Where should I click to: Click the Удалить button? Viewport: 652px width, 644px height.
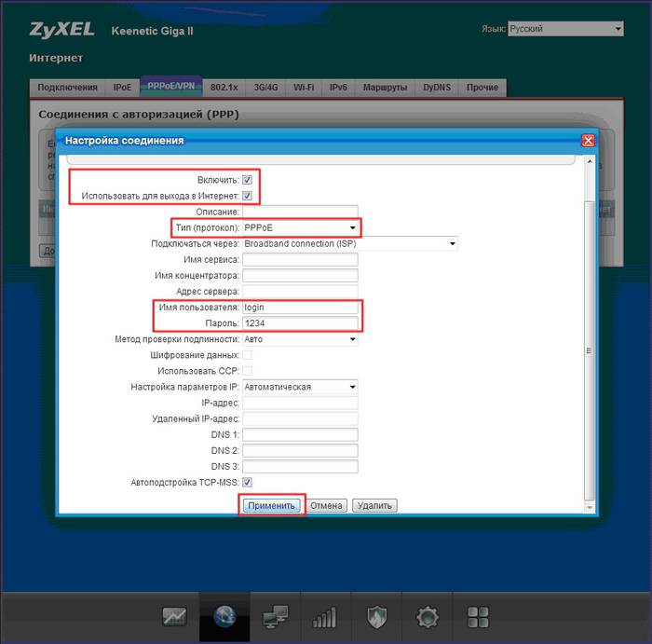[x=374, y=505]
